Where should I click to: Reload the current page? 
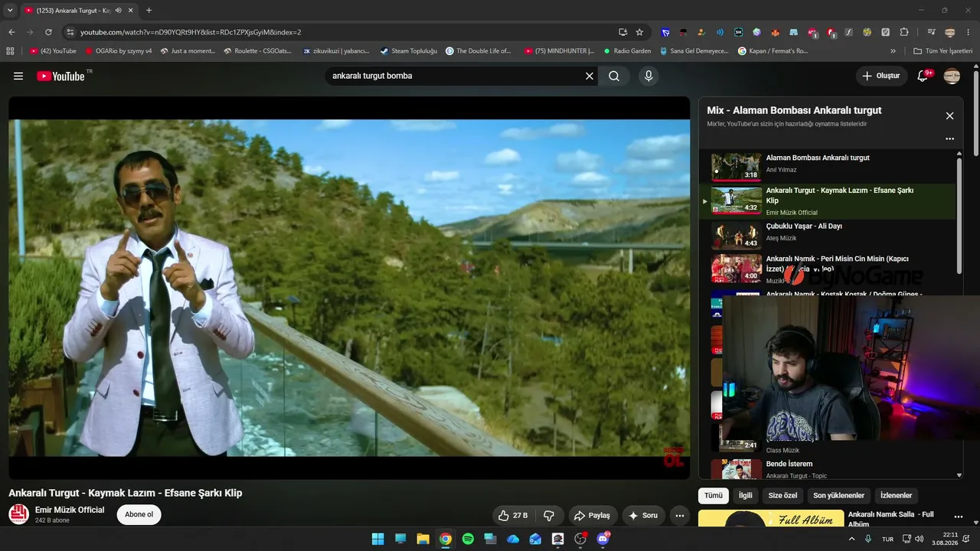(x=48, y=32)
